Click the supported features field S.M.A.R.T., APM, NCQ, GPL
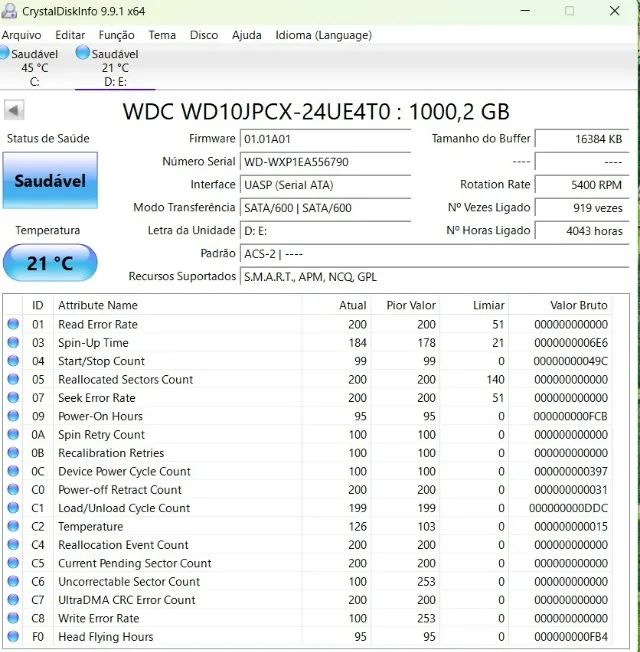The height and width of the screenshot is (652, 640). pyautogui.click(x=434, y=277)
